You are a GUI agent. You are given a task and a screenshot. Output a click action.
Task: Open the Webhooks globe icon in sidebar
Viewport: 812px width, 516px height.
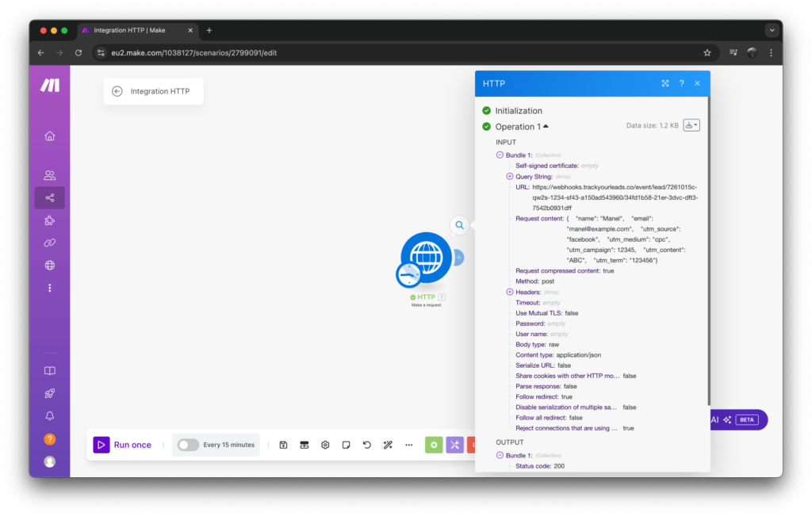[50, 265]
